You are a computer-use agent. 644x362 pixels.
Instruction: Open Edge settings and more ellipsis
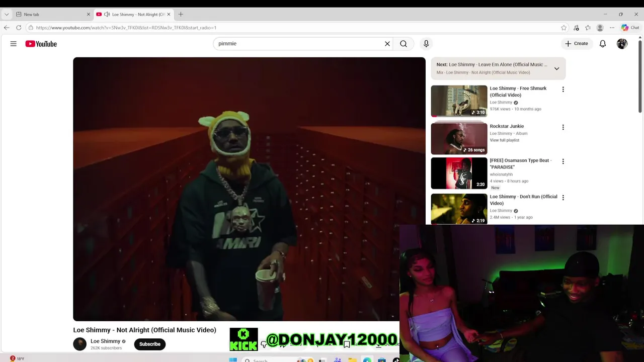[x=612, y=28]
